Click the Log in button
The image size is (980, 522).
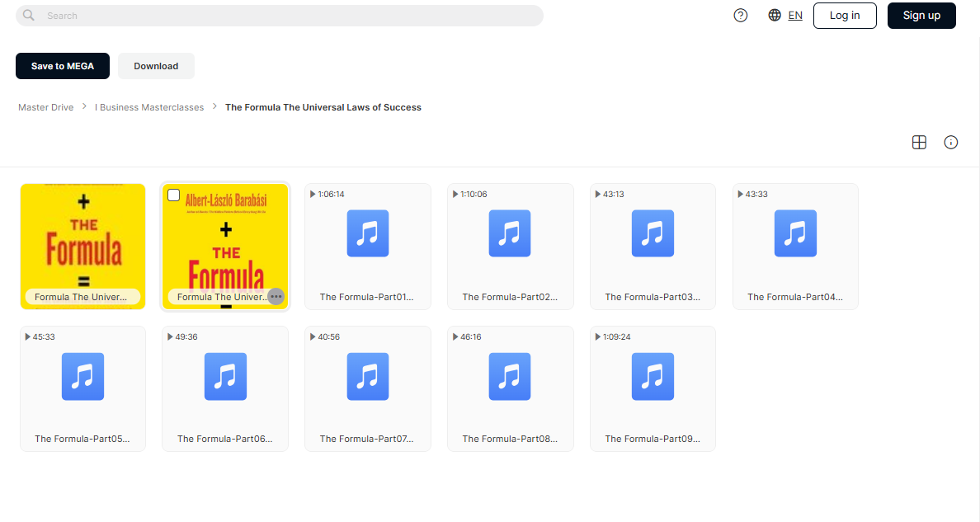coord(845,16)
